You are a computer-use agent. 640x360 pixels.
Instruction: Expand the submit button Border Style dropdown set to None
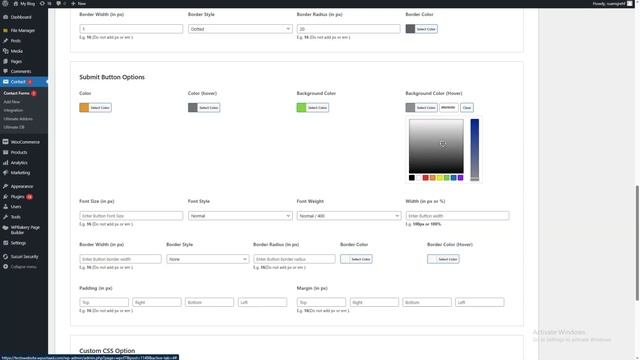pos(207,259)
